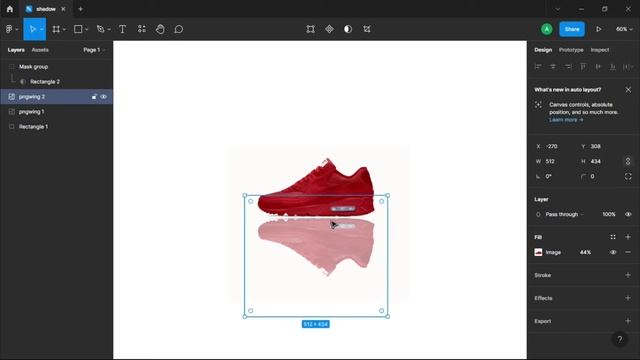640x360 pixels.
Task: Select the Comment tool
Action: coord(179,29)
